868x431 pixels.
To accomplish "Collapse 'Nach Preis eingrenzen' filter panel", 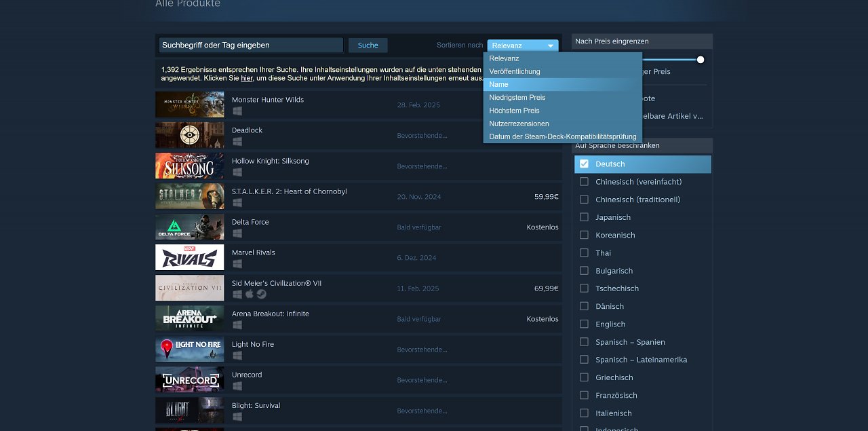I will pyautogui.click(x=642, y=41).
